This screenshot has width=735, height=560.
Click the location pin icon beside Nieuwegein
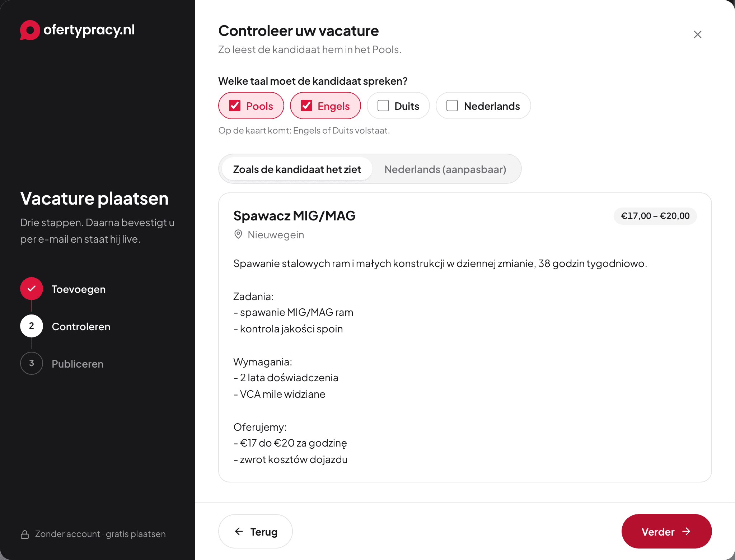[x=238, y=234]
